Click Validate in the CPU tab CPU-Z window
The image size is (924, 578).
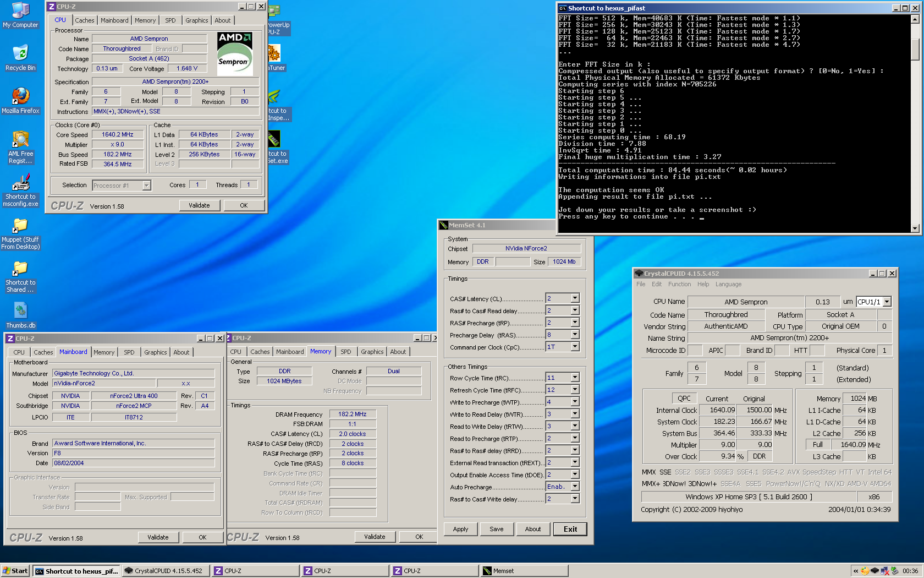(x=199, y=205)
